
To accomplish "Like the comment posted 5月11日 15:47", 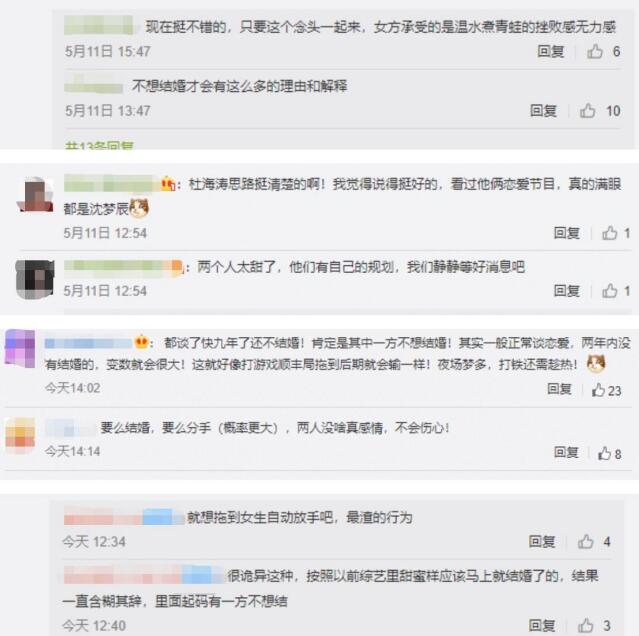I will (595, 51).
